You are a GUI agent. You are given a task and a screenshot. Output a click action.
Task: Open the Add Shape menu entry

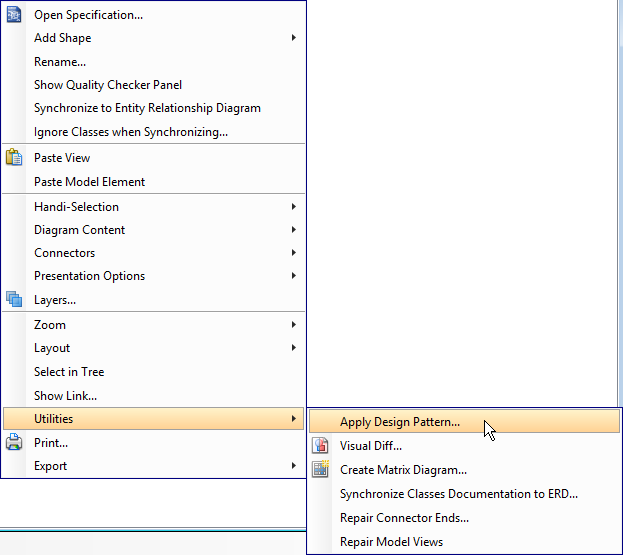(x=153, y=38)
